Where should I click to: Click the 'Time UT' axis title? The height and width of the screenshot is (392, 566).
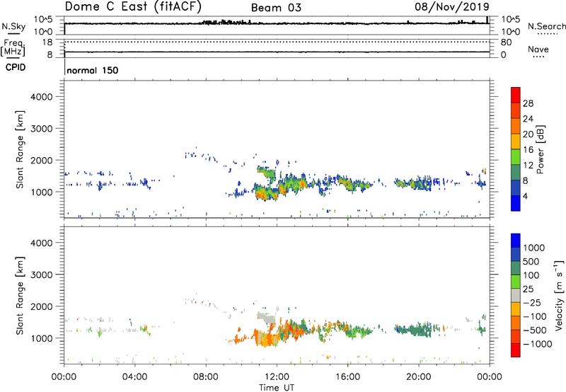[277, 388]
